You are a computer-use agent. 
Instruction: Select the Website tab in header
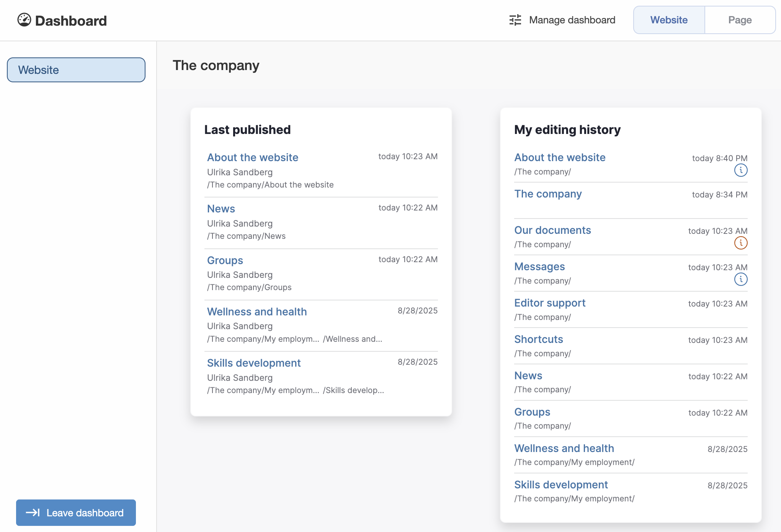pyautogui.click(x=669, y=20)
